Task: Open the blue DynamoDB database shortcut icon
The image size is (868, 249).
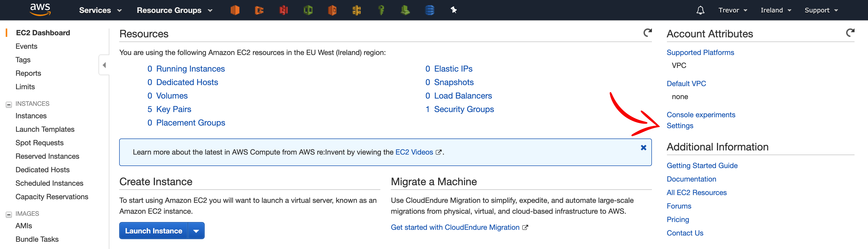Action: 430,10
